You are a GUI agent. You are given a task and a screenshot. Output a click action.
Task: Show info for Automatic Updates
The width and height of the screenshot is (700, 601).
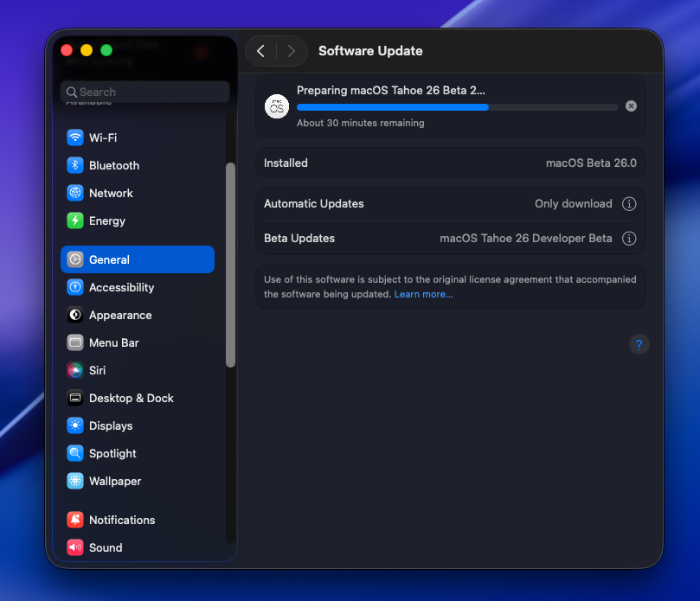[x=629, y=203]
